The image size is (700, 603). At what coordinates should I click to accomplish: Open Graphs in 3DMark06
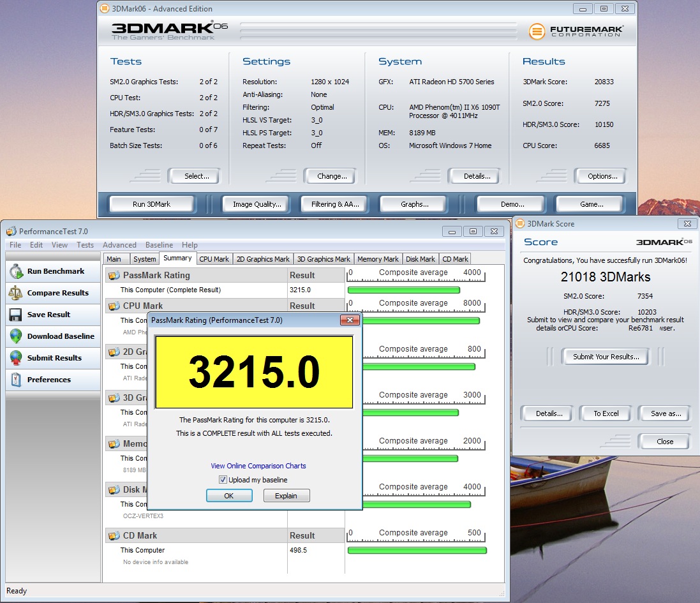(x=414, y=204)
